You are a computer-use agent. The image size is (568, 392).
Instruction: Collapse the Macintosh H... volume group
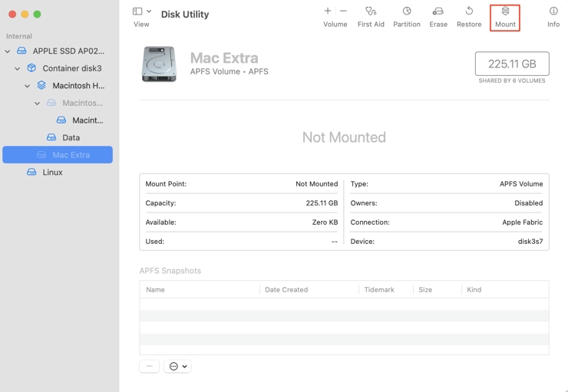pos(27,86)
